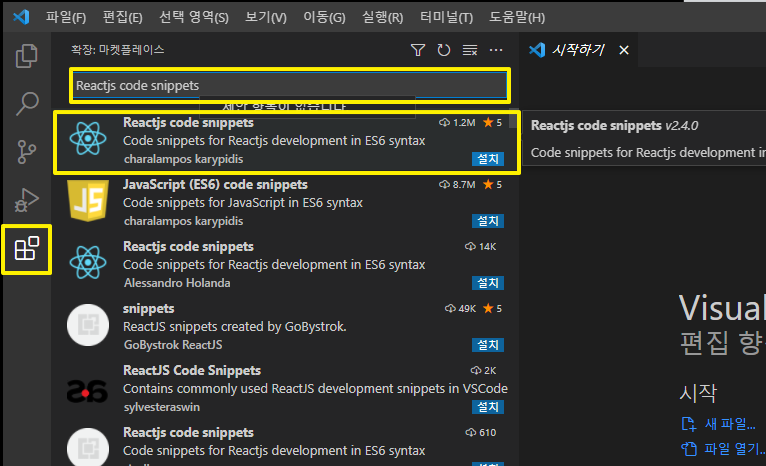The height and width of the screenshot is (466, 766).
Task: Select the Reactjs code snippets 610 downloads title
Action: (188, 433)
